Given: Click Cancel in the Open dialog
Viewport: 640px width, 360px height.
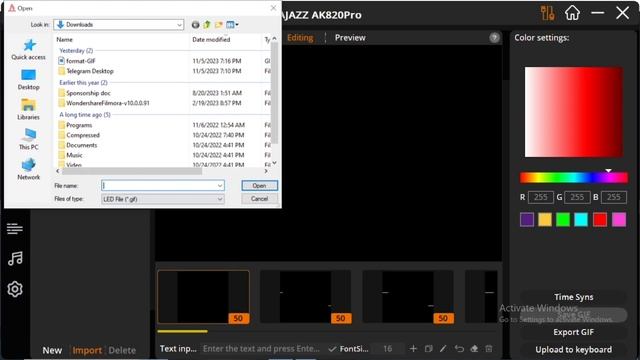Looking at the screenshot, I should pyautogui.click(x=259, y=199).
